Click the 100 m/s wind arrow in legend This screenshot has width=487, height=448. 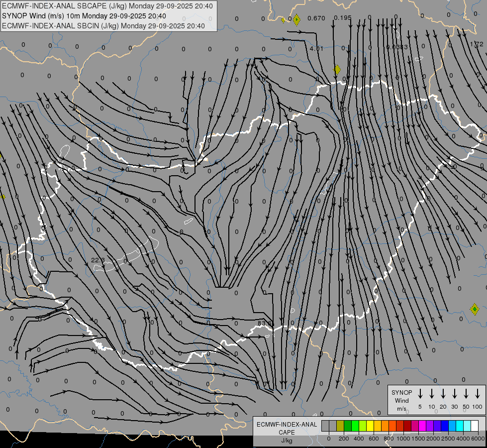click(x=478, y=394)
